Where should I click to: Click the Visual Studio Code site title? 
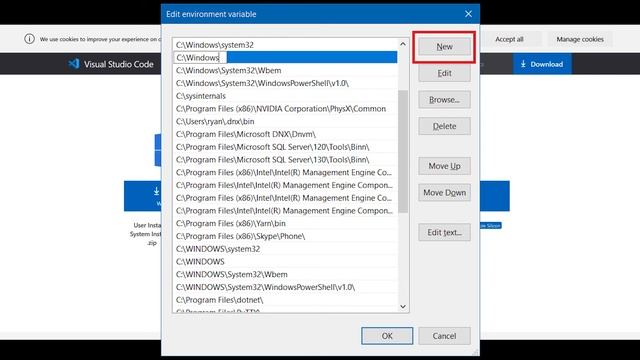119,64
